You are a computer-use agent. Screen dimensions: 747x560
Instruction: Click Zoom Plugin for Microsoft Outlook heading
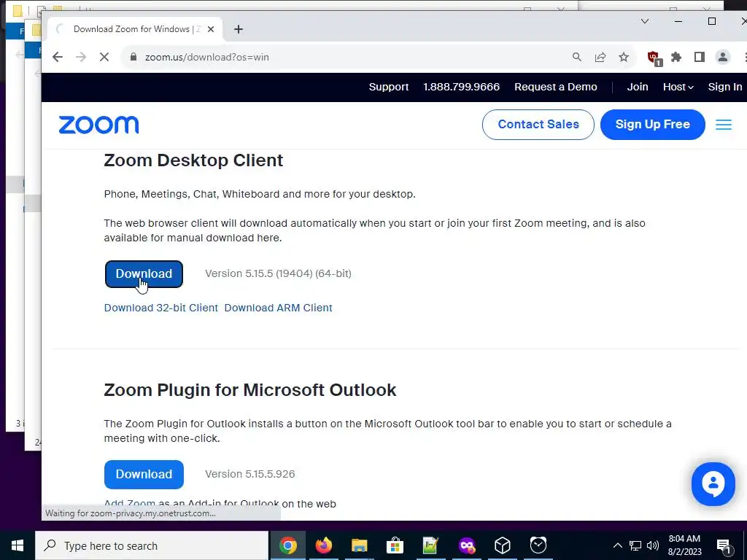tap(250, 390)
